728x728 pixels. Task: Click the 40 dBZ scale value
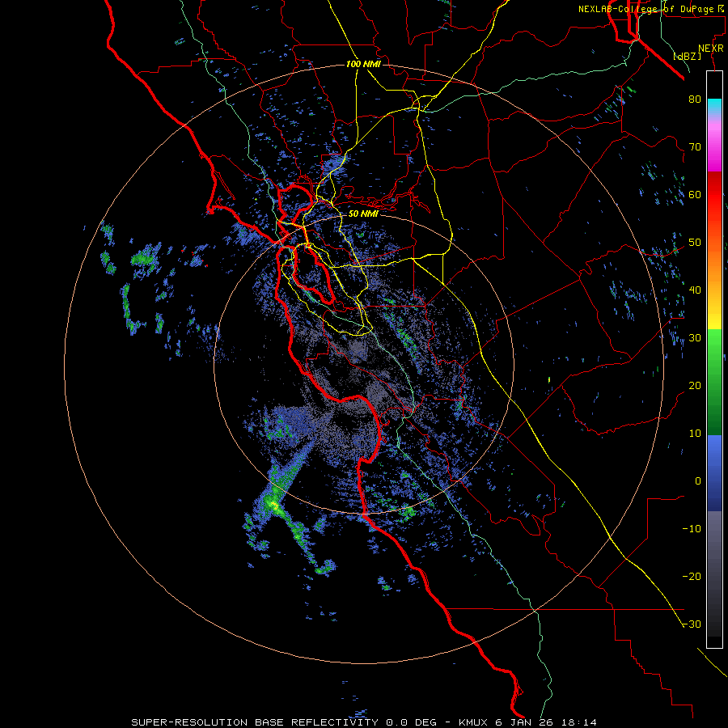point(695,290)
